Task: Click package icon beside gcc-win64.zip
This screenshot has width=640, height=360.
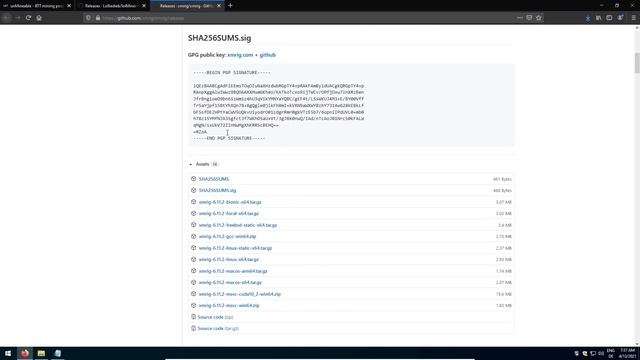Action: pyautogui.click(x=193, y=236)
